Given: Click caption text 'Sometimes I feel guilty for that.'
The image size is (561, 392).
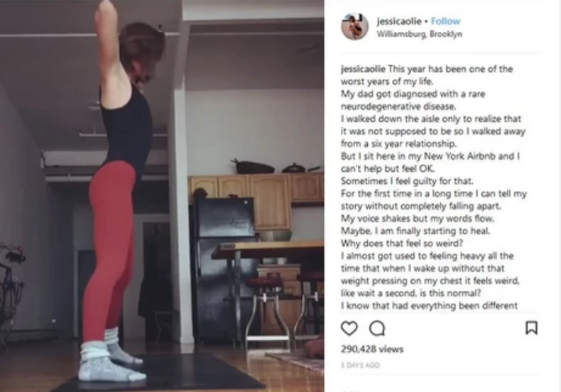Looking at the screenshot, I should pyautogui.click(x=407, y=181).
